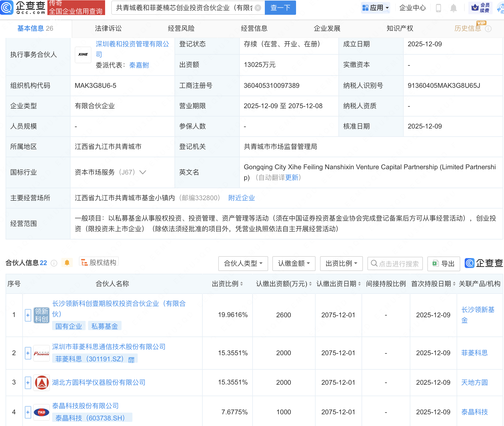Expand 长沙领新科创 row with plus button
The height and width of the screenshot is (426, 504).
(x=28, y=315)
